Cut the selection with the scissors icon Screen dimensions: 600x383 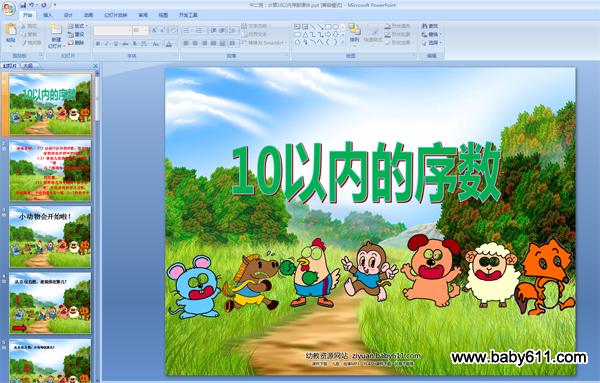[x=29, y=26]
